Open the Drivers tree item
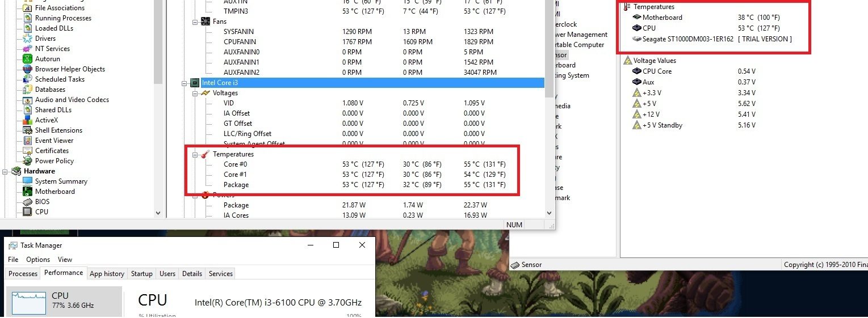868x318 pixels. [x=45, y=39]
